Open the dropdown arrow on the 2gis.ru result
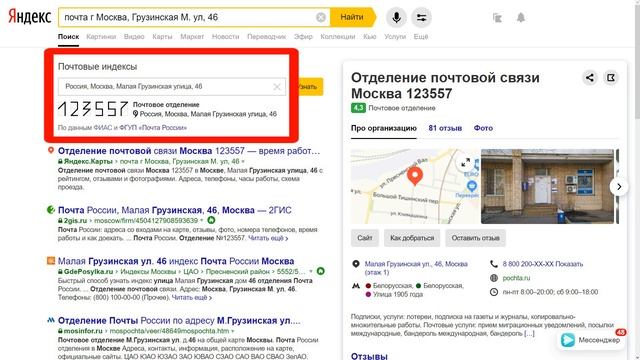The height and width of the screenshot is (360, 640). point(202,220)
